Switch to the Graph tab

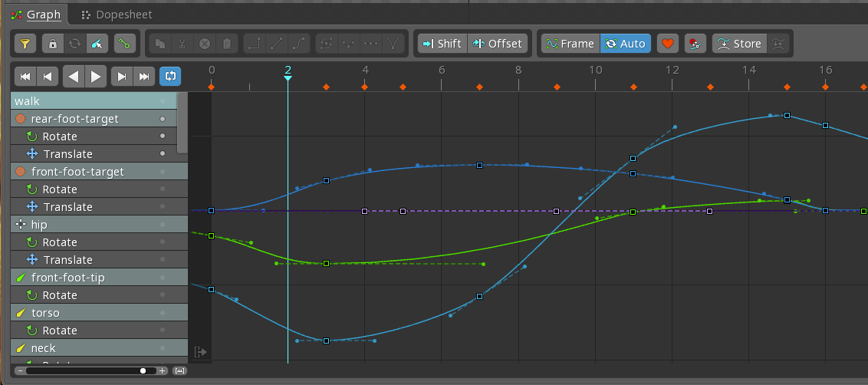click(37, 15)
